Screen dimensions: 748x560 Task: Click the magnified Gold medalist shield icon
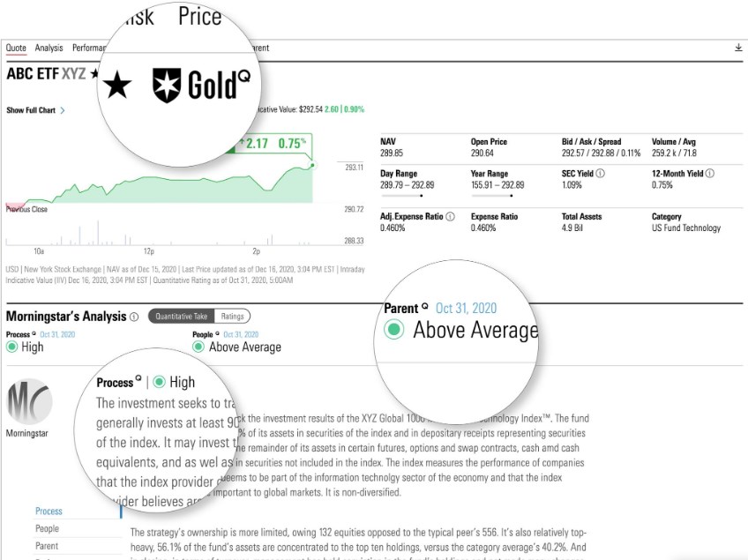(166, 85)
